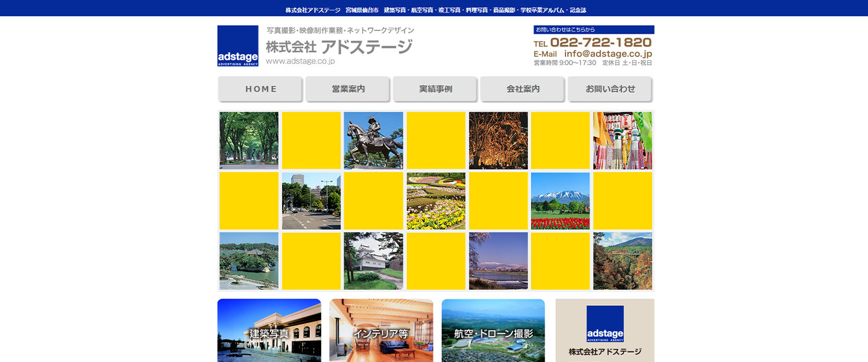
Task: Click the お問い合わせ navigation button
Action: 609,89
